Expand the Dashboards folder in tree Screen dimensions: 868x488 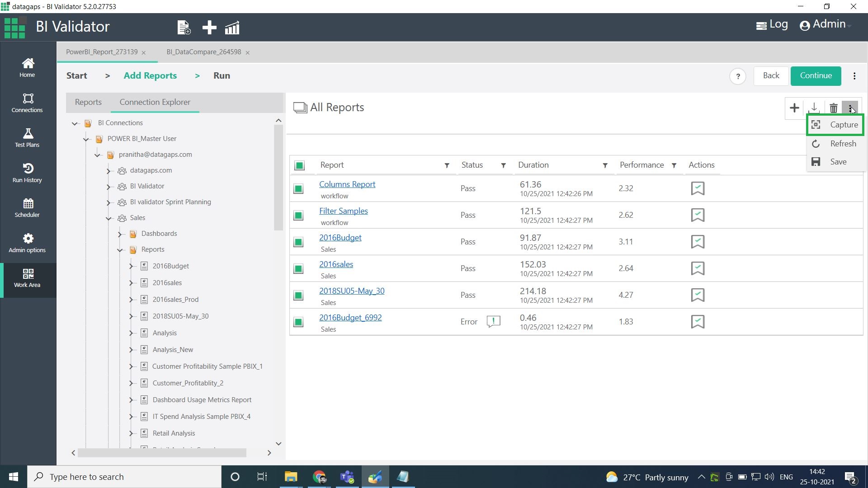click(120, 234)
